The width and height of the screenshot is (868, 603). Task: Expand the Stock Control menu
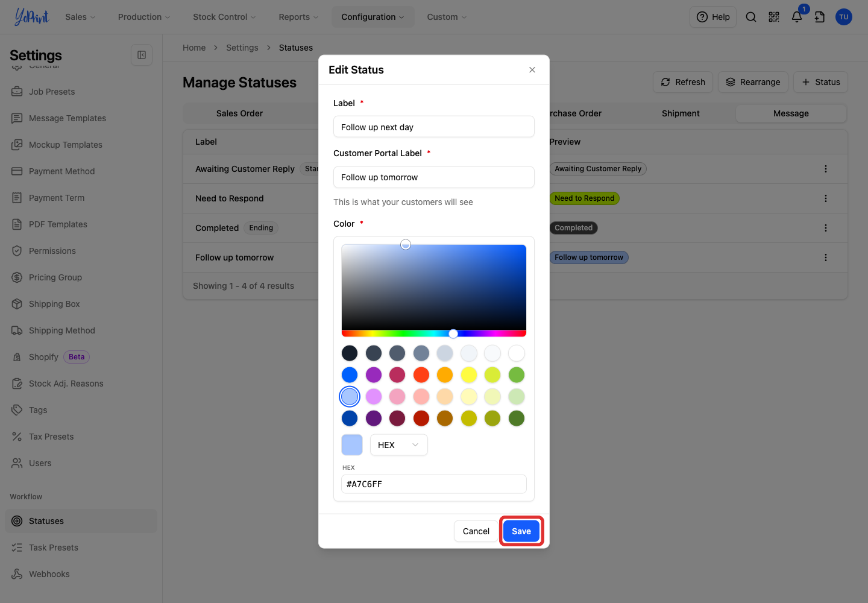coord(224,17)
